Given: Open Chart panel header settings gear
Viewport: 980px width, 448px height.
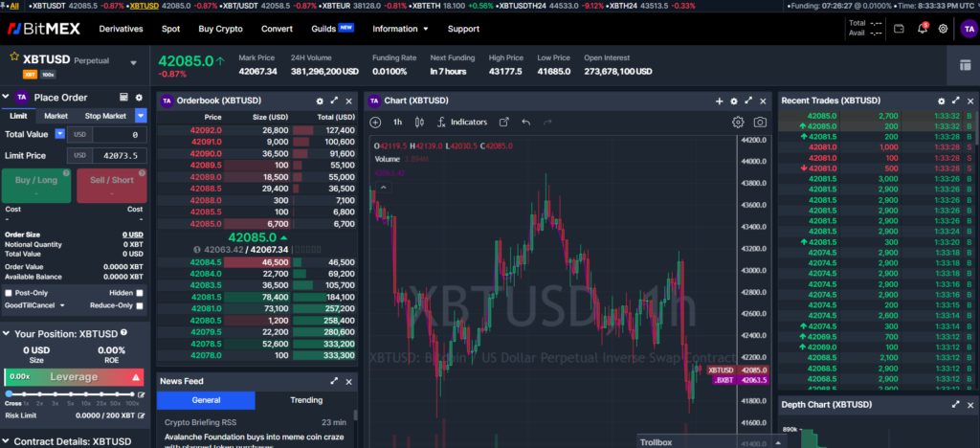Looking at the screenshot, I should [x=734, y=101].
